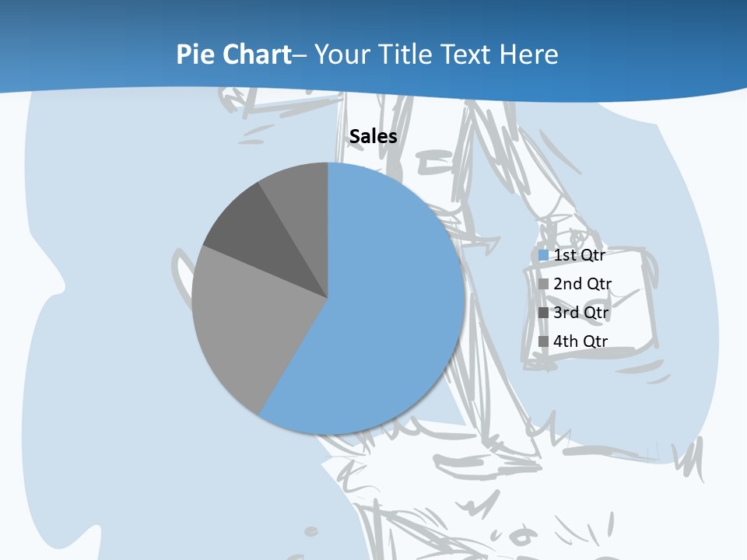Viewport: 747px width, 560px height.
Task: Click the bold "Pie Chart" heading text
Action: [233, 54]
